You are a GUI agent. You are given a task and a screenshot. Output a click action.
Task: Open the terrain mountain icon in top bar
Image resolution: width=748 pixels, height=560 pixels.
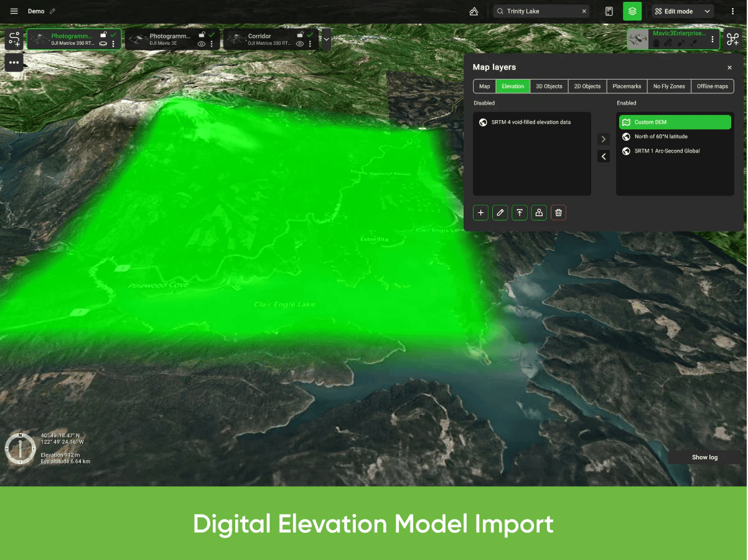474,11
